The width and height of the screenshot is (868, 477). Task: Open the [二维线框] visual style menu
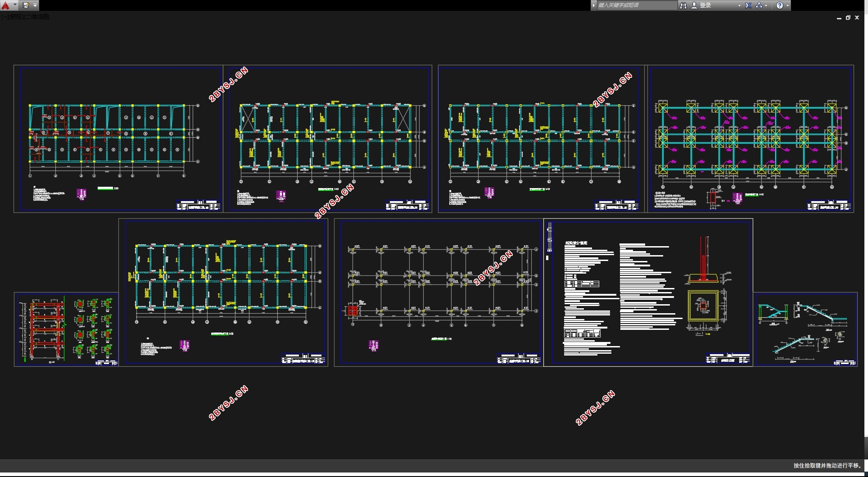(x=37, y=17)
